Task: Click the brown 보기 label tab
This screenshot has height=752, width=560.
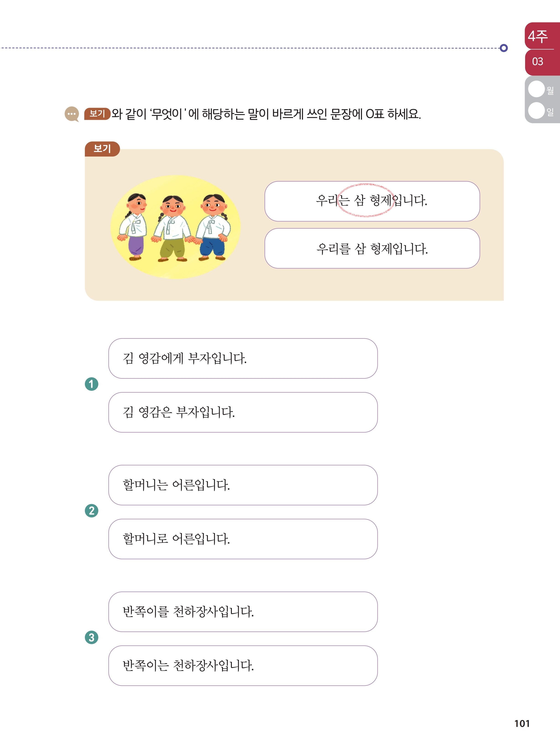Action: [x=102, y=149]
